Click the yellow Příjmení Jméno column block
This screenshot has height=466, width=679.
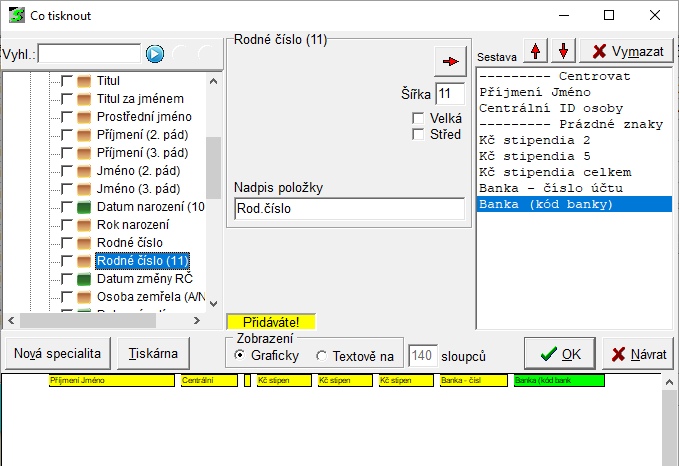[x=97, y=381]
